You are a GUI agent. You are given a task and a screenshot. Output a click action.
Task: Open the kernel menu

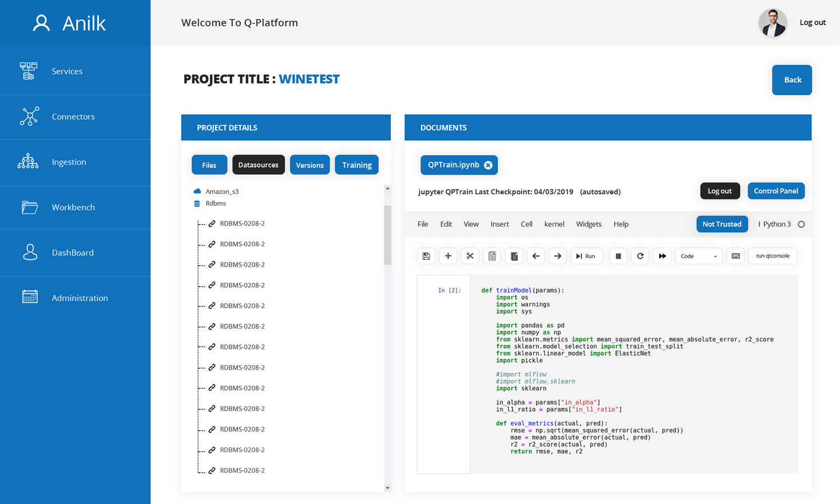[x=554, y=224]
